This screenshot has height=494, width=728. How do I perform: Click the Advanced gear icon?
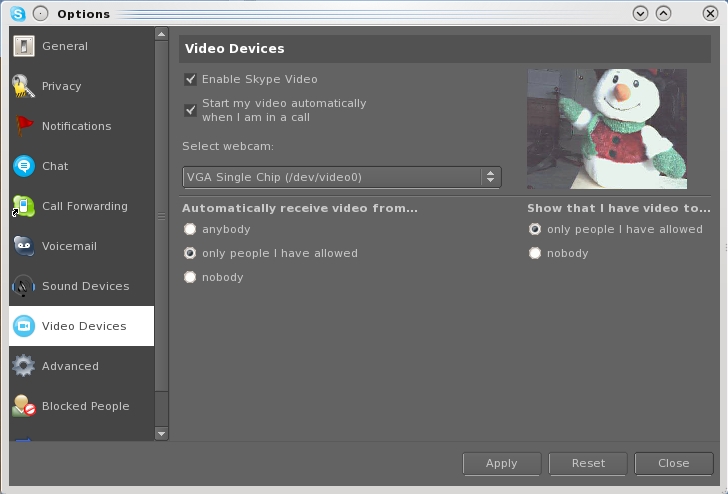click(24, 366)
